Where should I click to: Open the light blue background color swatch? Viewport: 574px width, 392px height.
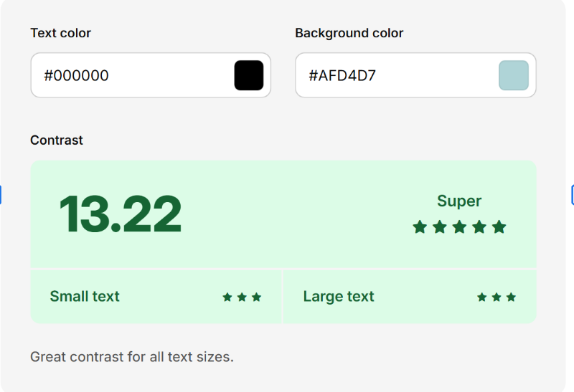click(514, 75)
